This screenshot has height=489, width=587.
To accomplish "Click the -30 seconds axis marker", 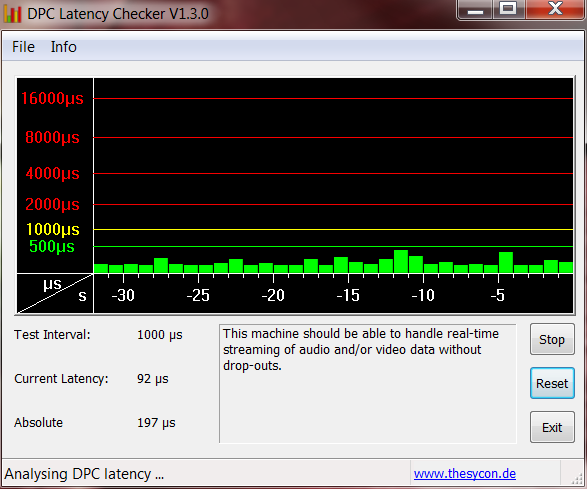I will click(x=123, y=295).
